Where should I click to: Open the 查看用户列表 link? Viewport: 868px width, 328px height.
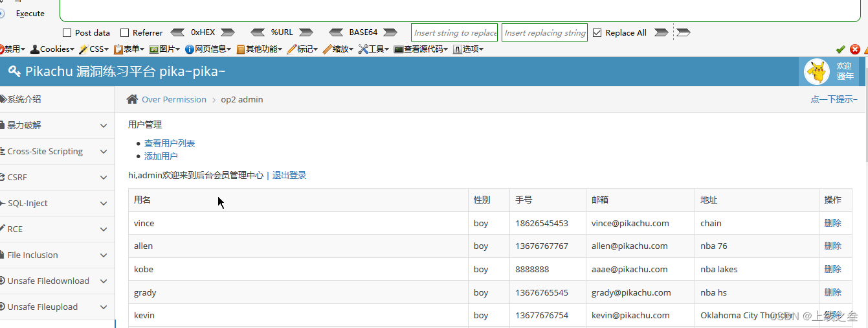point(170,143)
